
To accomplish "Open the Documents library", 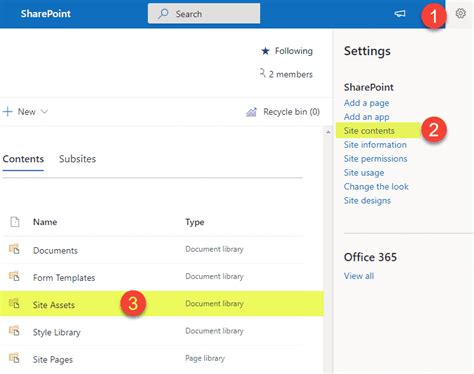I will click(55, 251).
